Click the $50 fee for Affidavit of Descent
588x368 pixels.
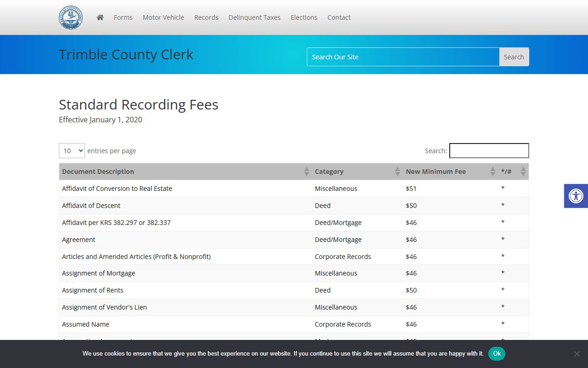point(411,206)
